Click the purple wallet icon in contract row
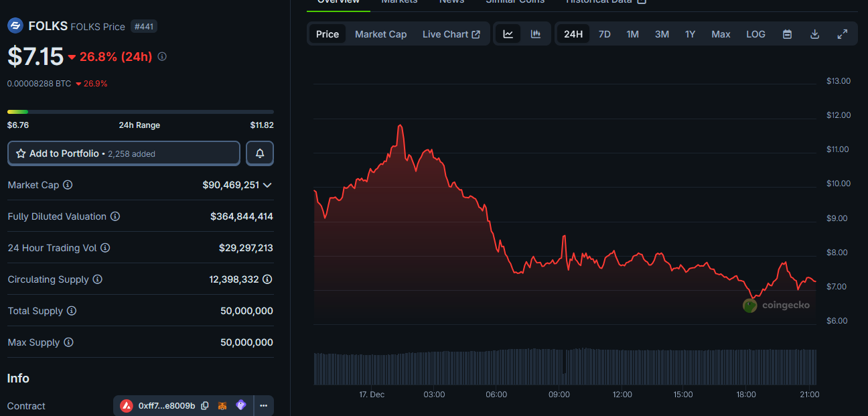868x416 pixels. coord(241,405)
